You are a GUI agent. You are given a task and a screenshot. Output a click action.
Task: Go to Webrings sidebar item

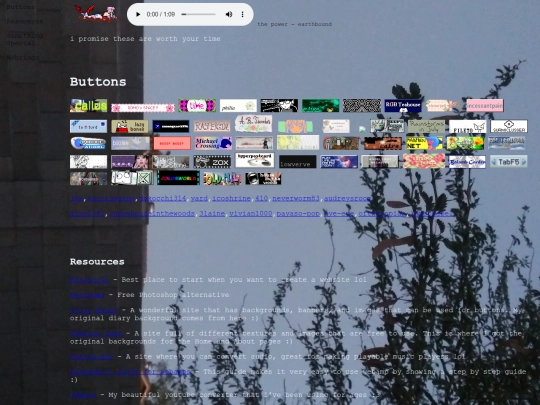click(x=23, y=57)
